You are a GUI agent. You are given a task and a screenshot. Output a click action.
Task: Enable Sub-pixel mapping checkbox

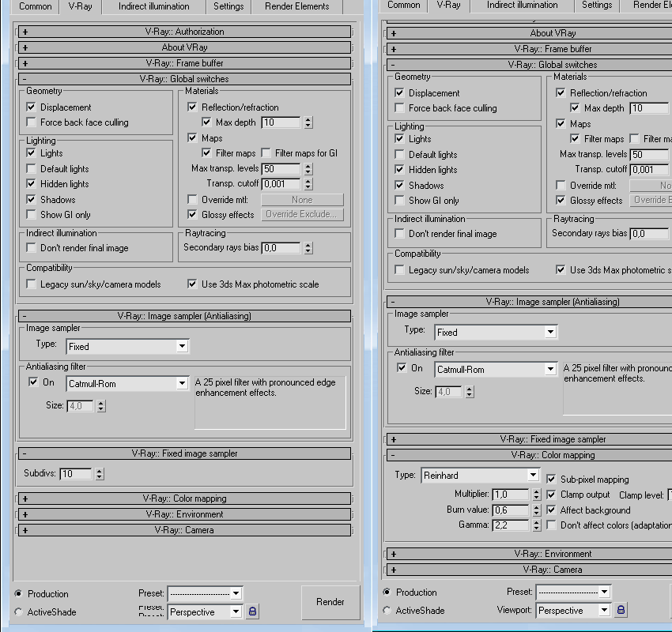click(552, 480)
